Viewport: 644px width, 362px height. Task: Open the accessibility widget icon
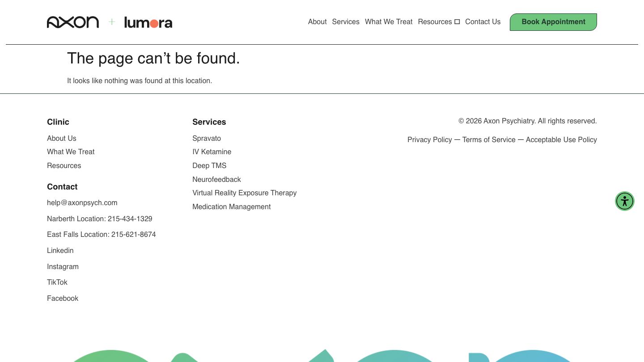tap(624, 201)
